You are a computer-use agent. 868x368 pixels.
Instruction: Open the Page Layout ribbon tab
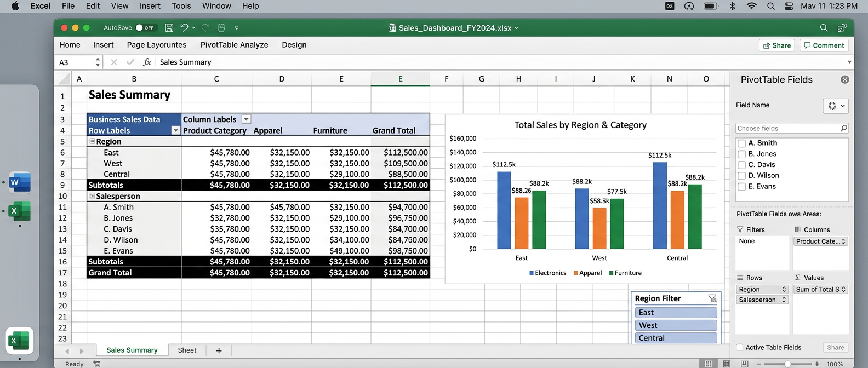157,45
